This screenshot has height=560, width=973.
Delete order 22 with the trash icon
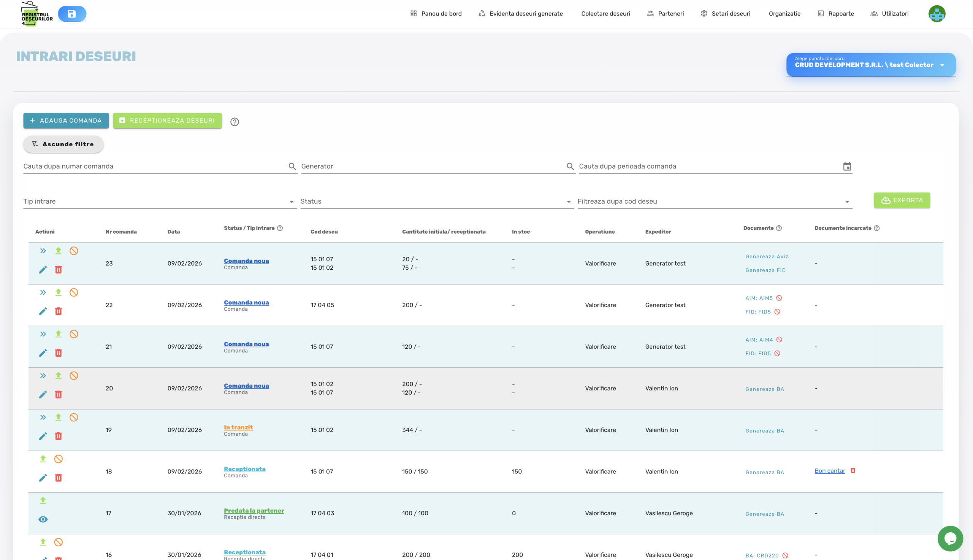click(59, 311)
